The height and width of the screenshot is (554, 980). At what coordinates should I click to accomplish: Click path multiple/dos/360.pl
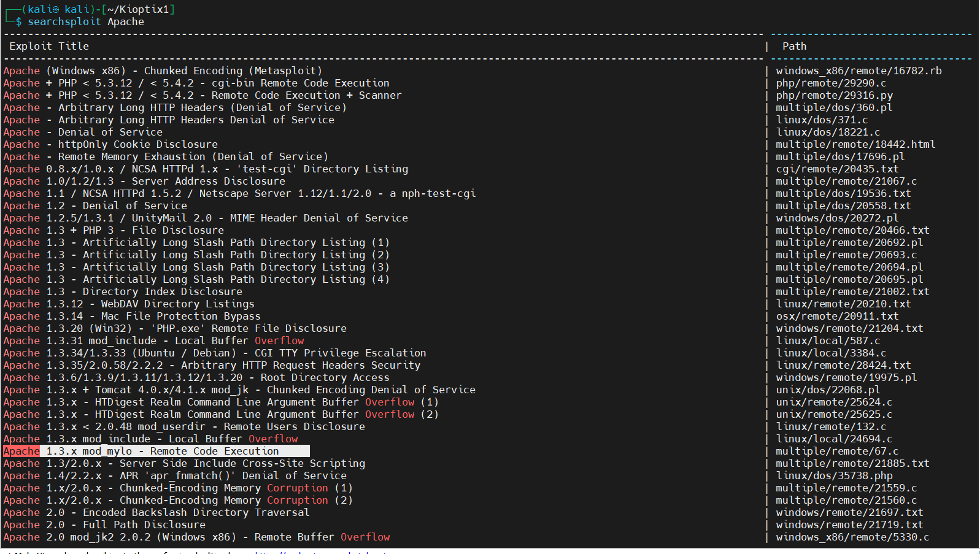834,107
